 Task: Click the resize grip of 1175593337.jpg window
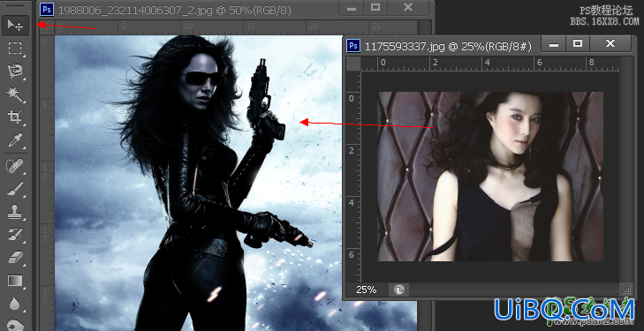coord(626,290)
